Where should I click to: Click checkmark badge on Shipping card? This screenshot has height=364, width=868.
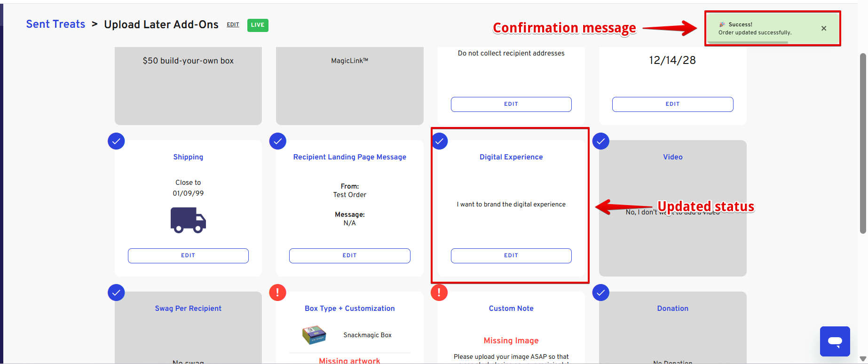116,141
